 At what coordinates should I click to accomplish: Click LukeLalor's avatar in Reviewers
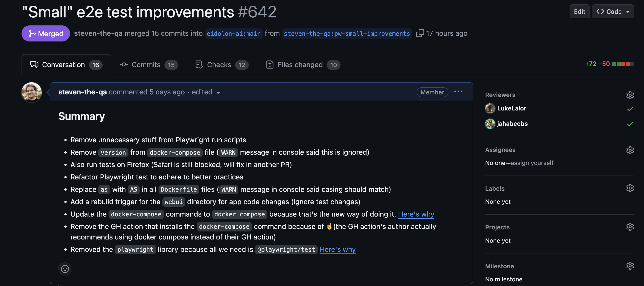(x=490, y=108)
